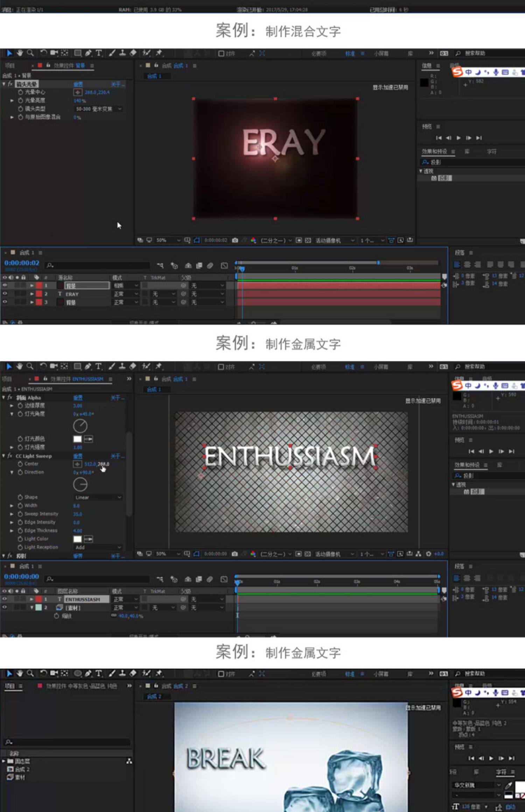
Task: Select the Clone Stamp tool in ERAY window
Action: click(122, 53)
